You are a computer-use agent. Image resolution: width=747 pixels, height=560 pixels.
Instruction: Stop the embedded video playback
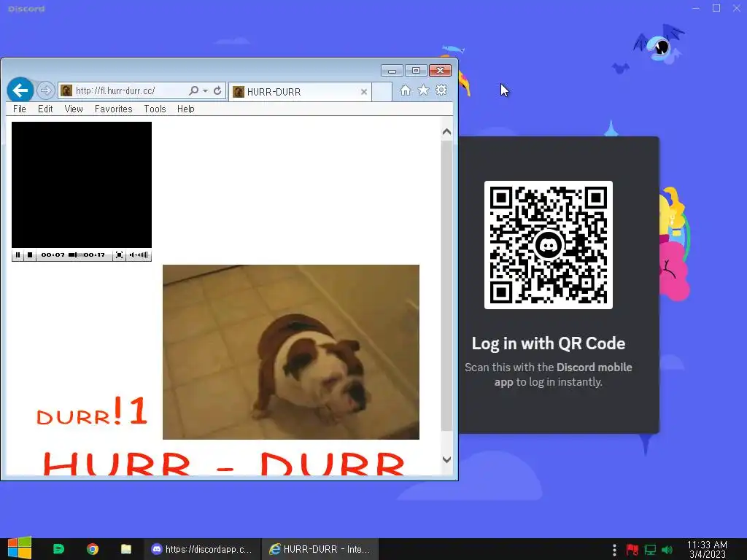pyautogui.click(x=30, y=255)
